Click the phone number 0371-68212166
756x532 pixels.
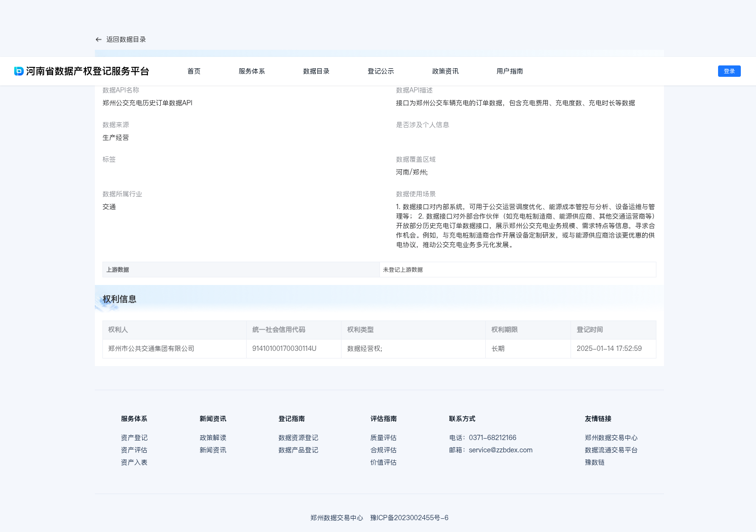(x=493, y=438)
